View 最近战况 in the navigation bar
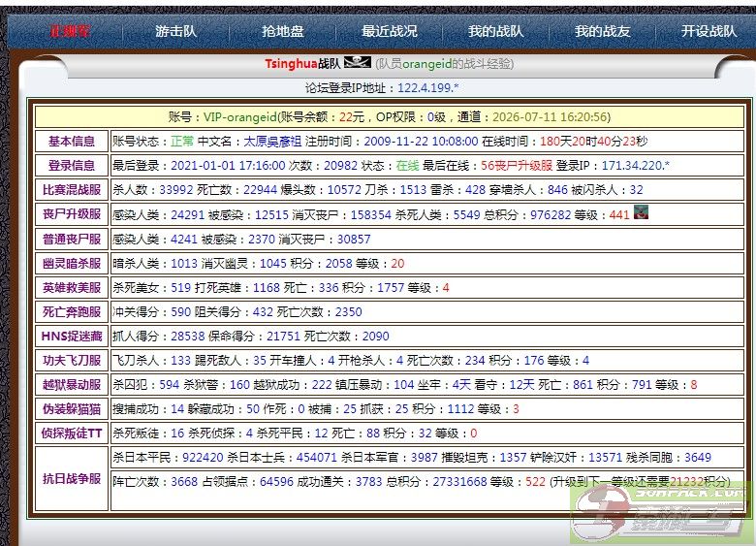The width and height of the screenshot is (756, 546). [x=390, y=31]
